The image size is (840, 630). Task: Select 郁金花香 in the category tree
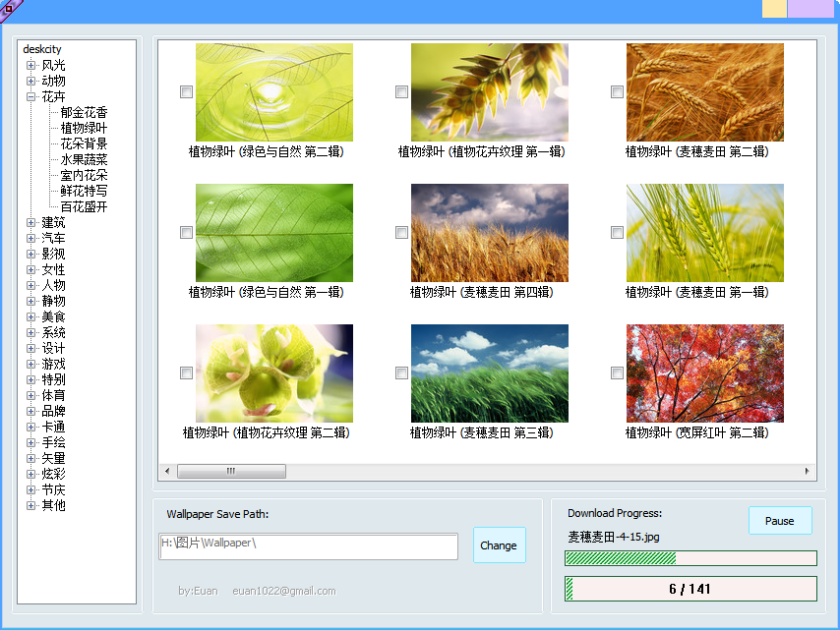click(84, 112)
